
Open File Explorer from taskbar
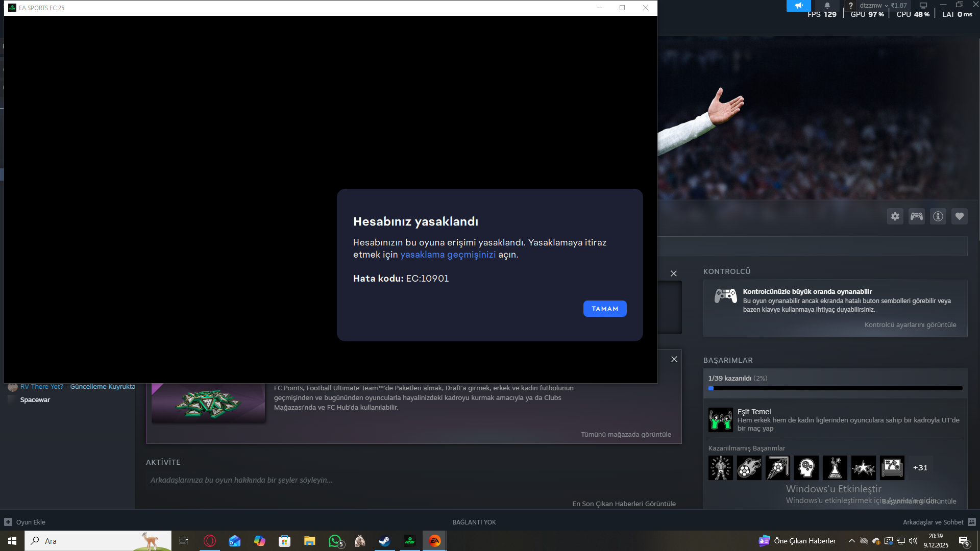310,541
